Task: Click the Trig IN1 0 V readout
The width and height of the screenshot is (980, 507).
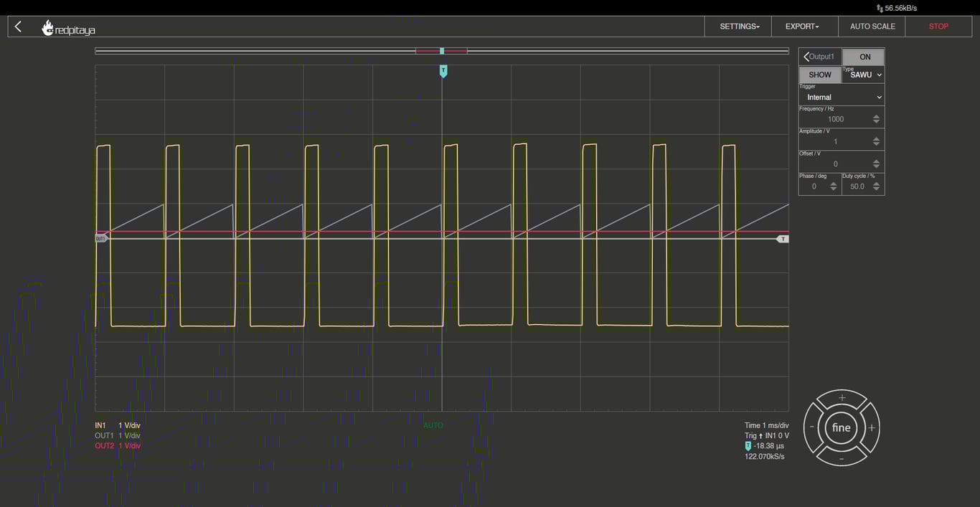Action: click(767, 435)
